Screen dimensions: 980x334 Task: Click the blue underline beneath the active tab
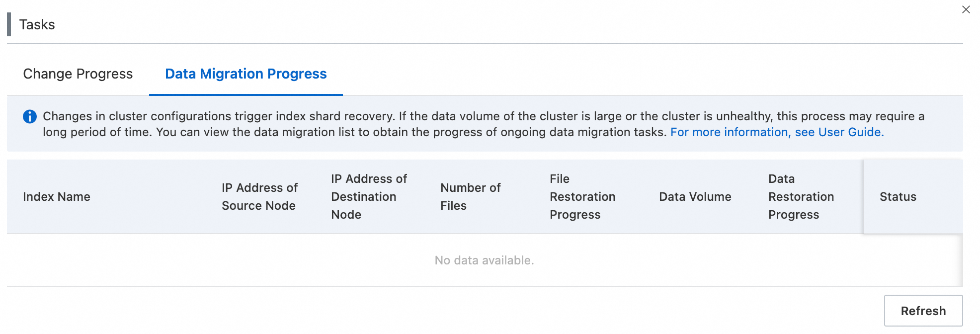[x=245, y=94]
